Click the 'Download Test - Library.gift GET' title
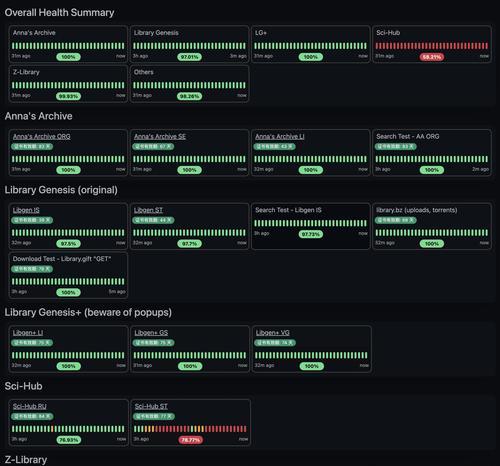 click(62, 259)
